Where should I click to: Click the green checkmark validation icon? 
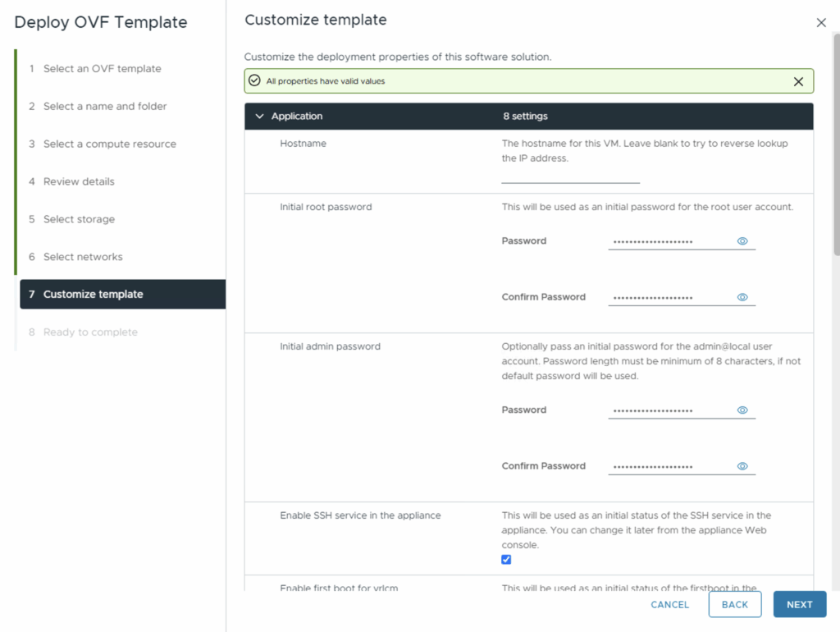[254, 81]
